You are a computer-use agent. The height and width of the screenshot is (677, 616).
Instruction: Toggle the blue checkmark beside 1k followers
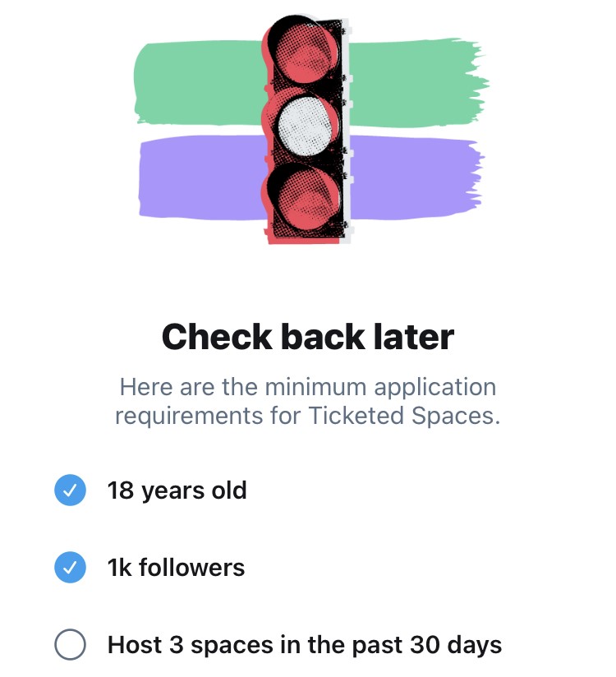(x=71, y=568)
